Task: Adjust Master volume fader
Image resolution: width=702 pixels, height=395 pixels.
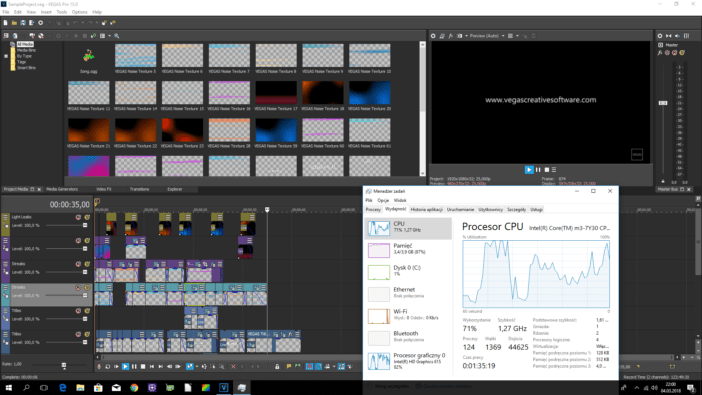Action: click(x=663, y=103)
